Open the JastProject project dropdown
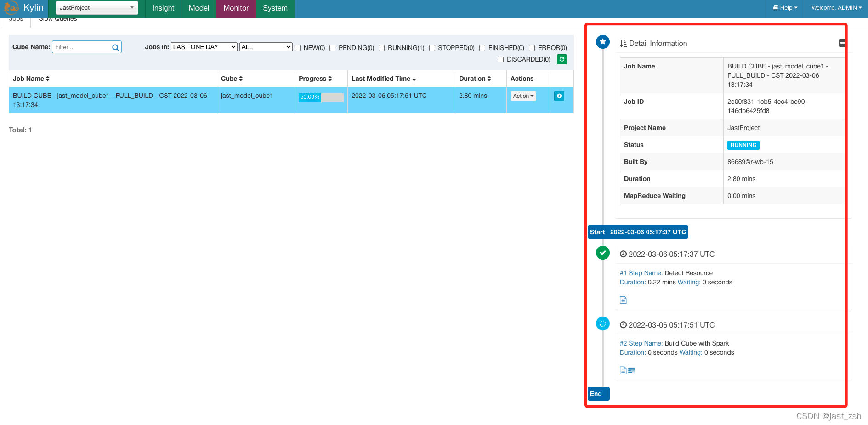 [x=96, y=8]
